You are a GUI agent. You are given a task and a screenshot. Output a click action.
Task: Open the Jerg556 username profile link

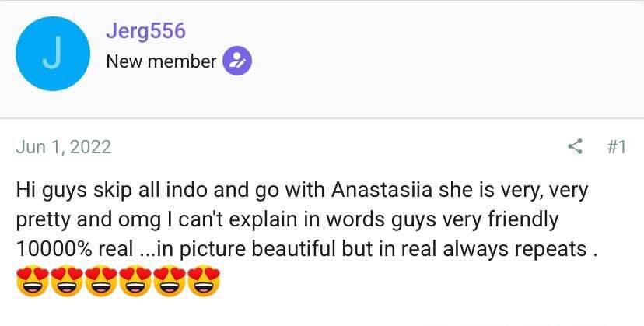[x=145, y=31]
